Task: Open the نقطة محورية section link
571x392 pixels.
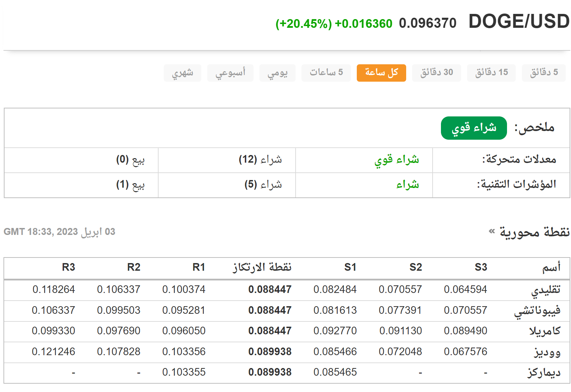Action: 534,232
